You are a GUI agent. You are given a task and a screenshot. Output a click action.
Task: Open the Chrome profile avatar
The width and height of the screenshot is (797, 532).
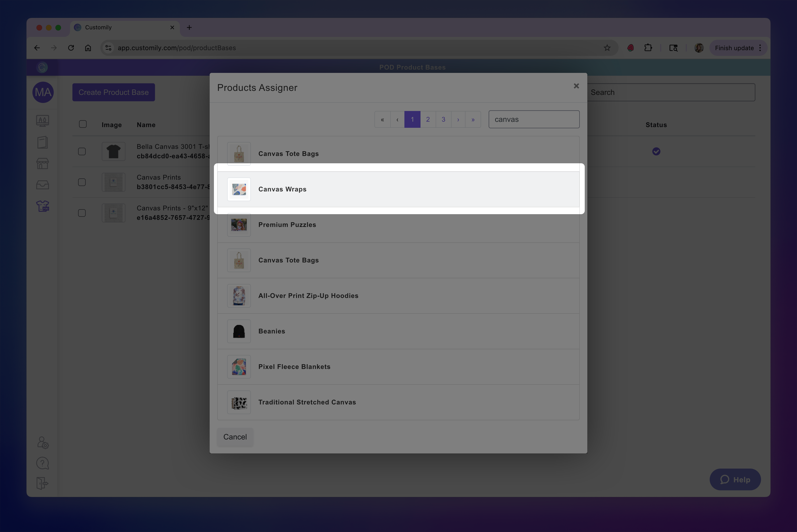699,48
